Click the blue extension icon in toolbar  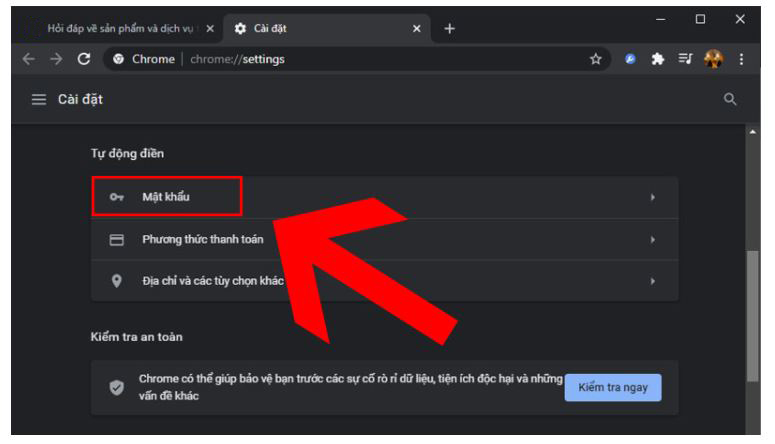tap(631, 59)
